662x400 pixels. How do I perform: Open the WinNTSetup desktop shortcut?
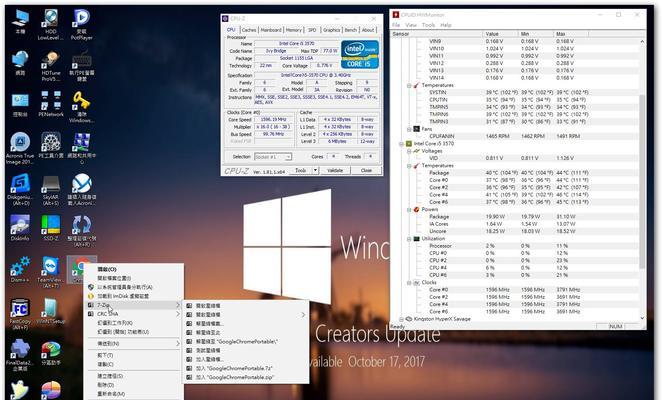(51, 311)
